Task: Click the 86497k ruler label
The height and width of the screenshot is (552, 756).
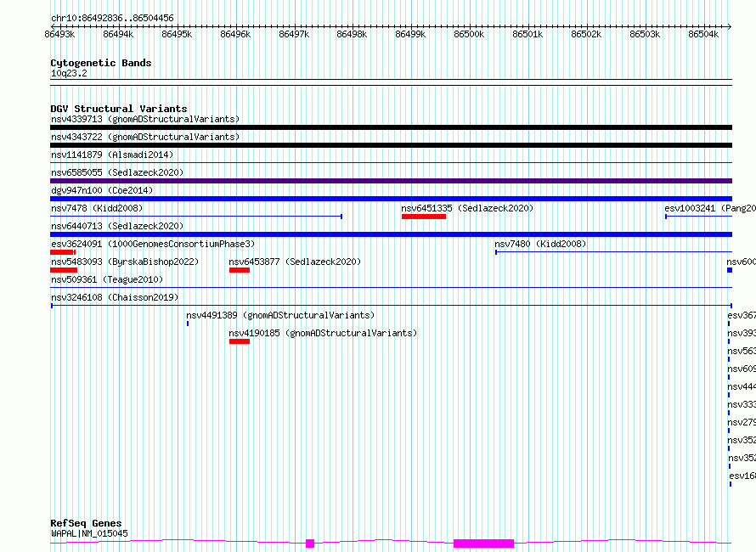Action: pyautogui.click(x=294, y=34)
